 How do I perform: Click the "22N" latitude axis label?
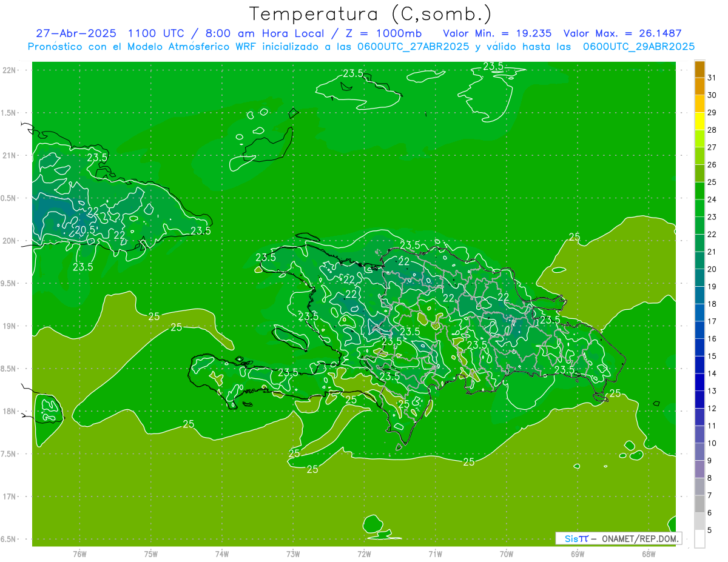pyautogui.click(x=8, y=70)
